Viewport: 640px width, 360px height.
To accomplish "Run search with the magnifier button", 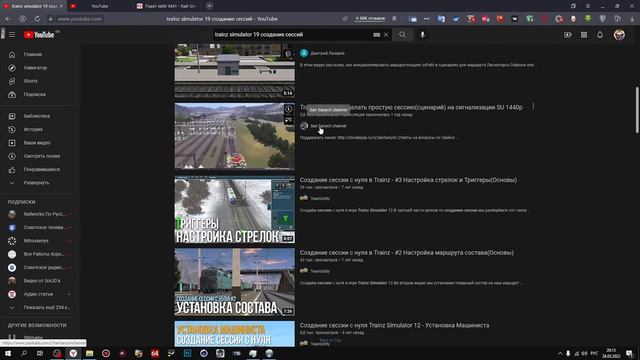I will 402,35.
